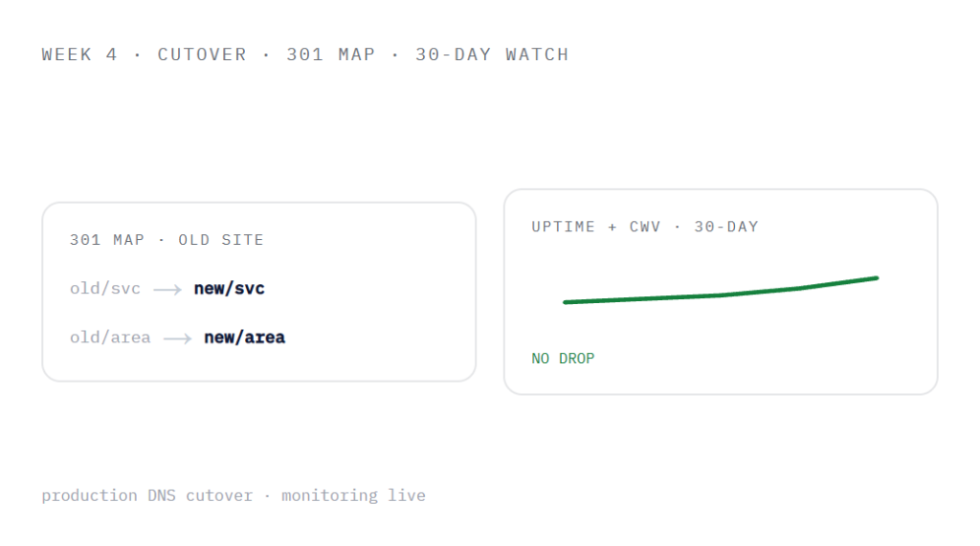Viewport: 980px width, 546px height.
Task: Click the arrow after old/svc
Action: coord(167,289)
